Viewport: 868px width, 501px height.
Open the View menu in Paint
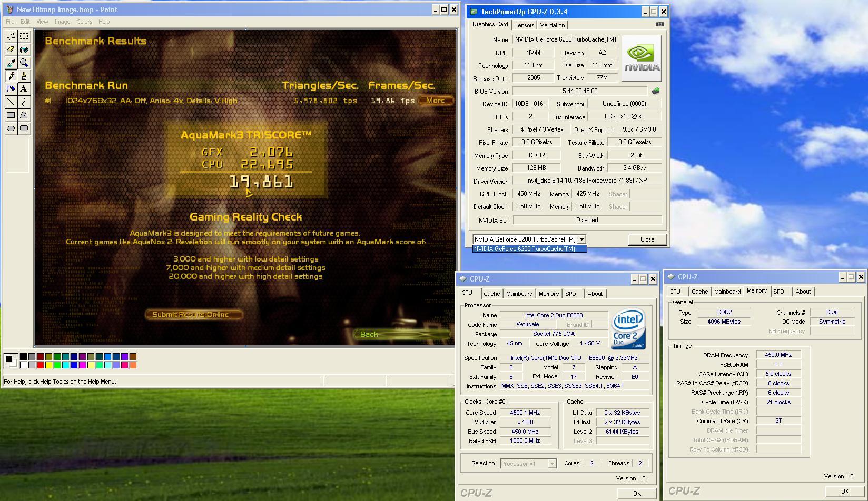(x=42, y=22)
